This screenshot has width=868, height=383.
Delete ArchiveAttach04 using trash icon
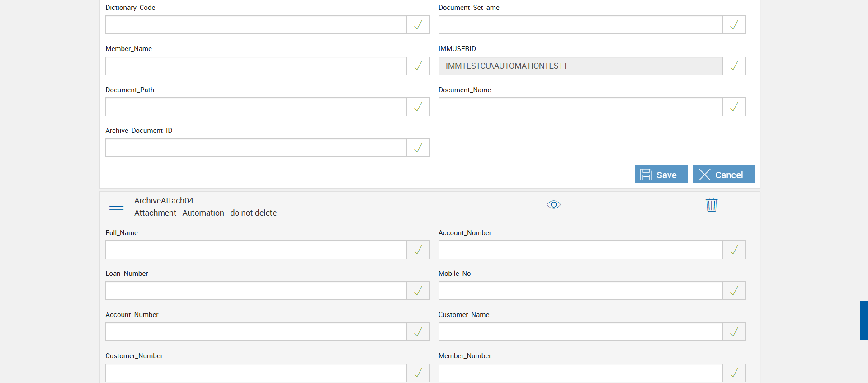click(712, 205)
